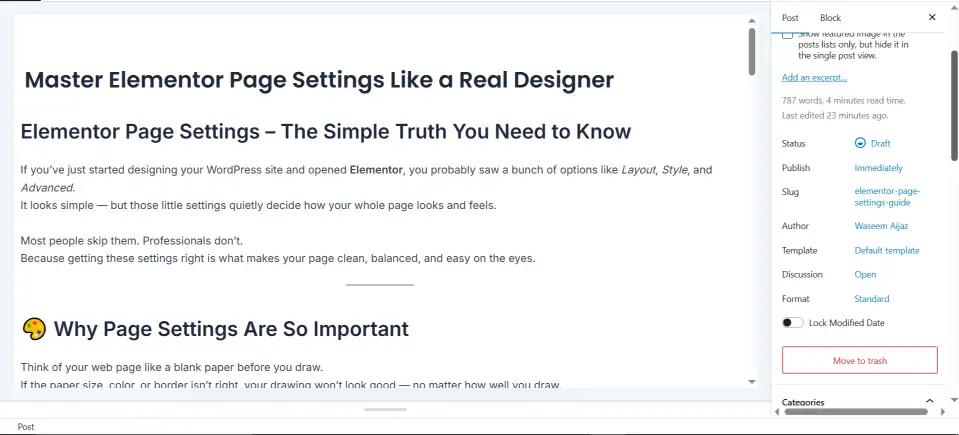Open the Format Standard dropdown

(x=871, y=299)
